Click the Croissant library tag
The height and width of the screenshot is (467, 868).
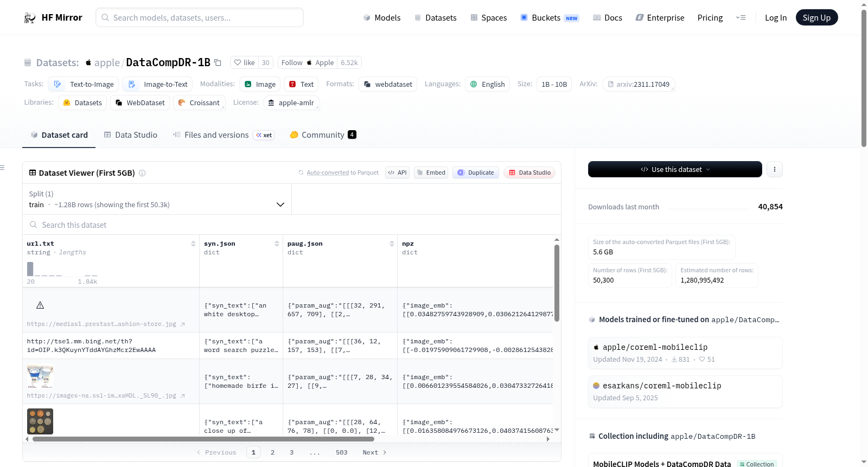(199, 103)
